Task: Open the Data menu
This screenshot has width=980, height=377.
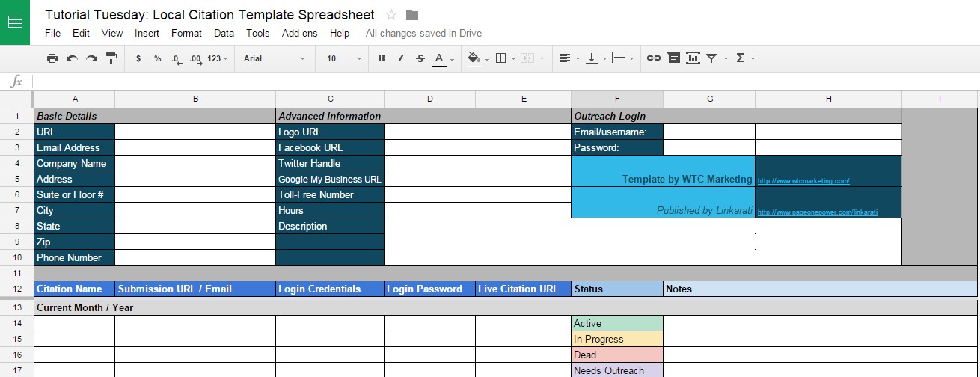Action: click(224, 33)
